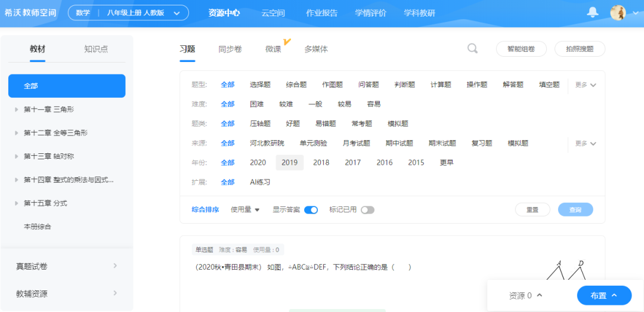Click the search magnifier icon
Screen dimensions: 644x312
pyautogui.click(x=473, y=48)
